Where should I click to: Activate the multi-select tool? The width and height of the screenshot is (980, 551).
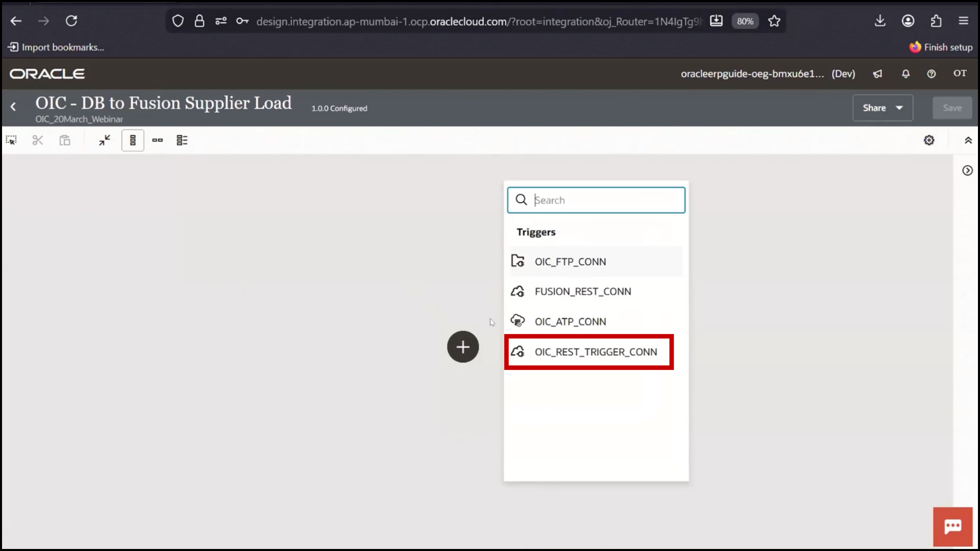click(x=11, y=140)
